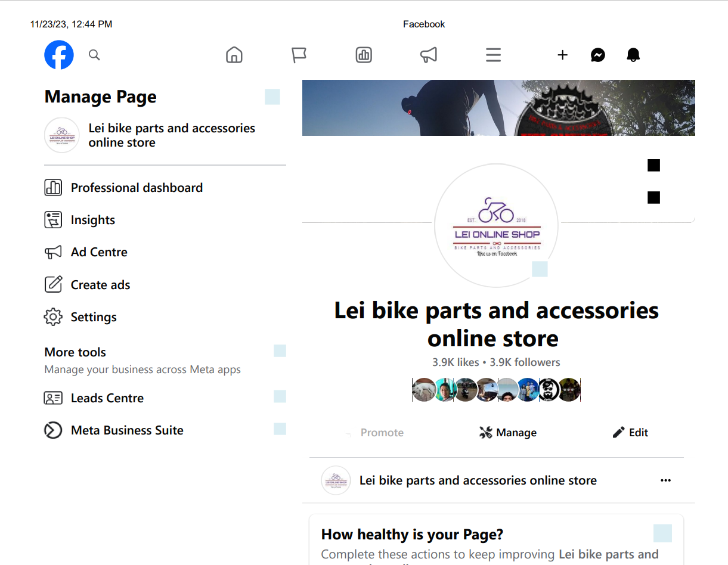Click "More tools" section heading
Image resolution: width=728 pixels, height=565 pixels.
(75, 352)
